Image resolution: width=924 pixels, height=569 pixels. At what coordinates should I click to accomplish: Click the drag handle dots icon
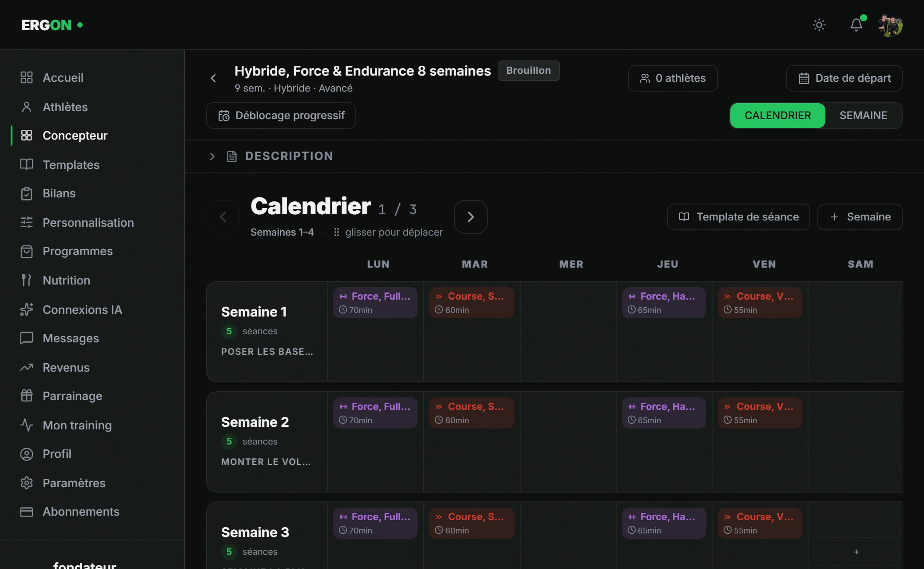tap(337, 232)
